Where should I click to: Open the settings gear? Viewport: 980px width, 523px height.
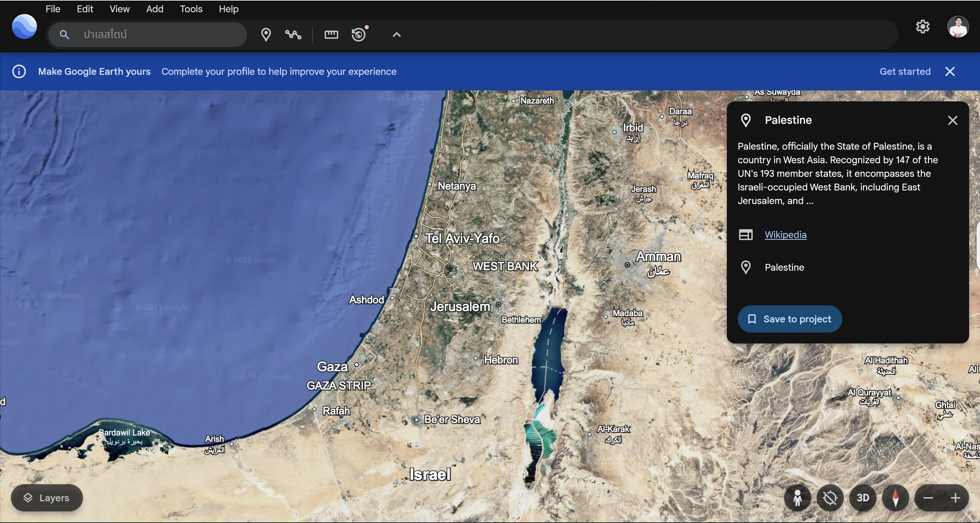tap(922, 27)
